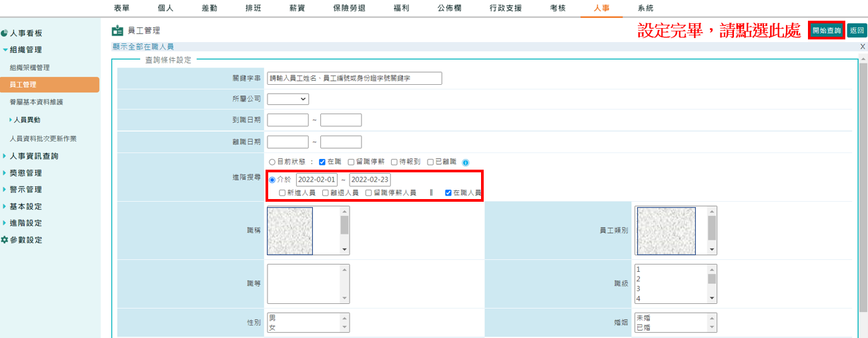The image size is (868, 338).
Task: Open the 個人 top menu
Action: 165,8
